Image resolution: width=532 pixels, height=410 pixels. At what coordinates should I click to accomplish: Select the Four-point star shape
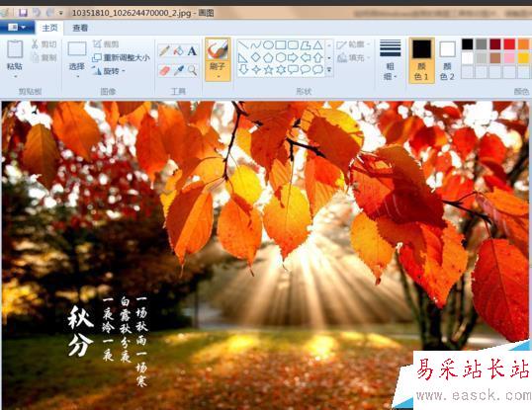[255, 70]
